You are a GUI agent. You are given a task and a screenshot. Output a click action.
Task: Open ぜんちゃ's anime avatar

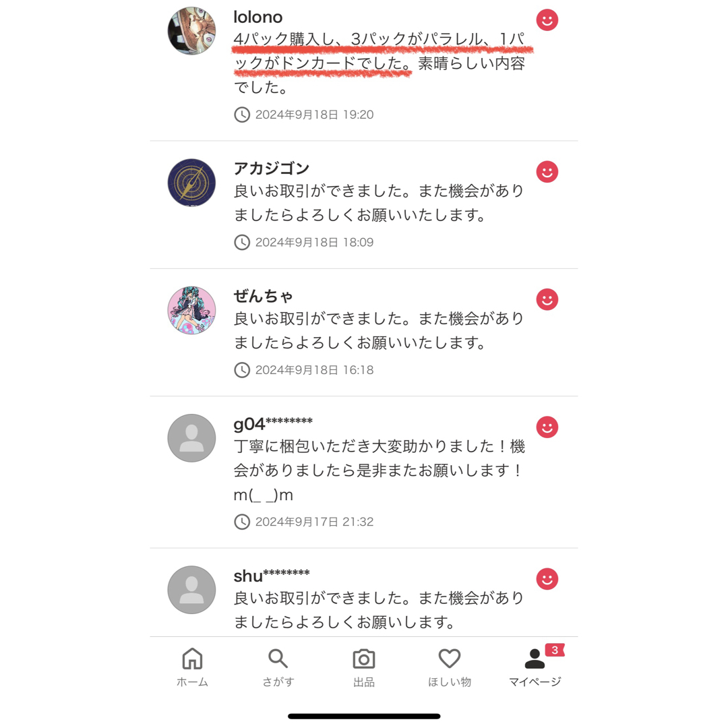tap(191, 310)
